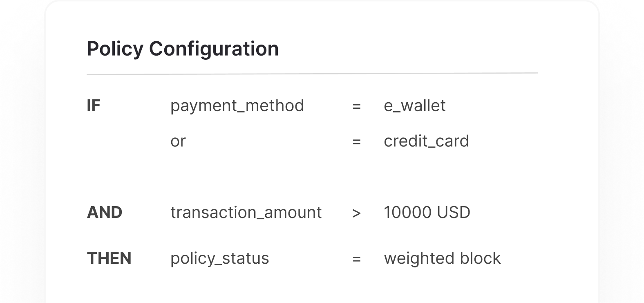Click the divider line below the heading
Screen dimensions: 644x303
[312, 74]
